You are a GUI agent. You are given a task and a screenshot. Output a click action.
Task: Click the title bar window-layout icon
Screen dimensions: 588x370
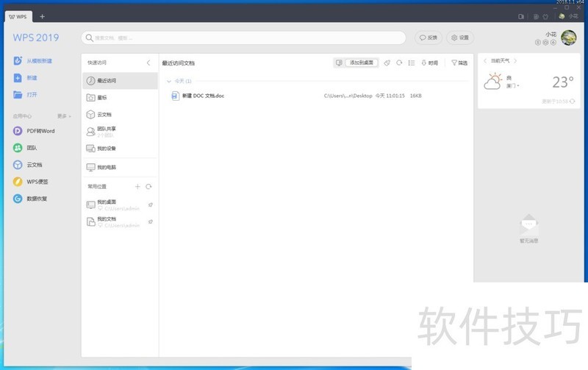click(521, 16)
